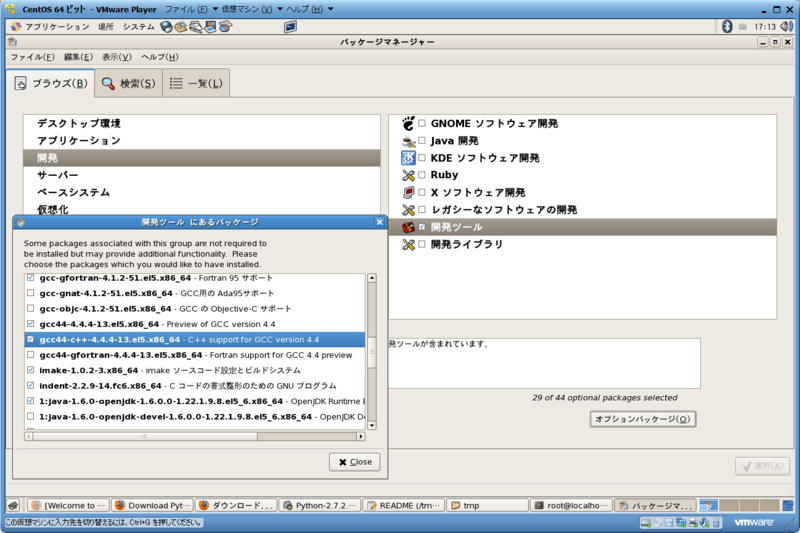The height and width of the screenshot is (533, 800).
Task: Open the volume speaker icon in the panel
Action: (786, 27)
